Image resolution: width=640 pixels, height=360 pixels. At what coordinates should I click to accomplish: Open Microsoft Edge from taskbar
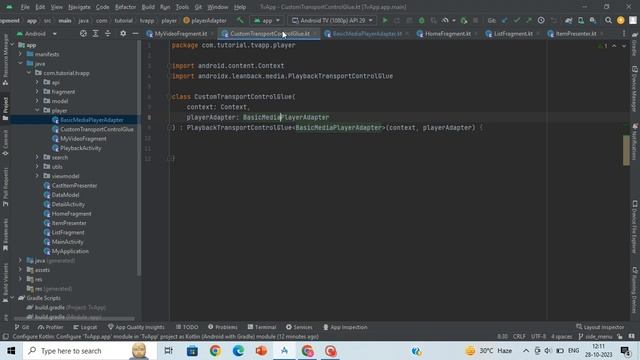[238, 351]
